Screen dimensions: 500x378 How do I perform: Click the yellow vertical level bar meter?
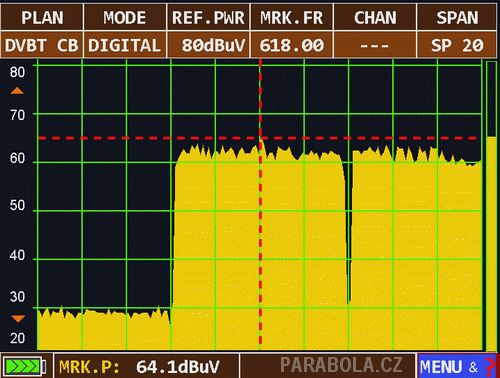(491, 243)
